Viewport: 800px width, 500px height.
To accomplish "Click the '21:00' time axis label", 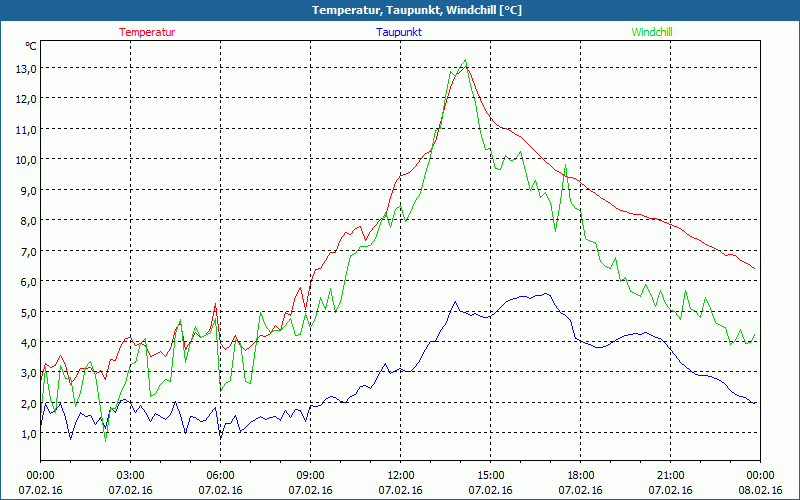I will 670,475.
